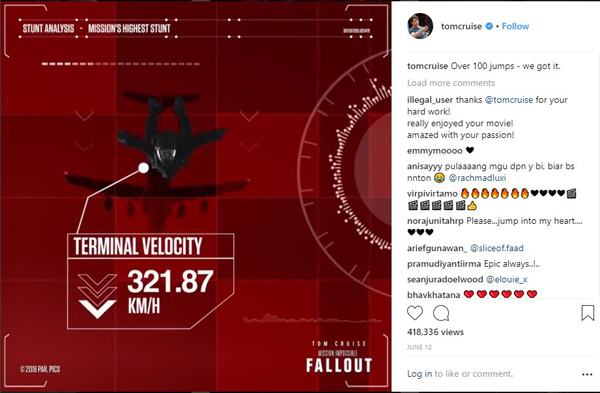600x393 pixels.
Task: Open the @elouie_x mention link
Action: pos(506,279)
